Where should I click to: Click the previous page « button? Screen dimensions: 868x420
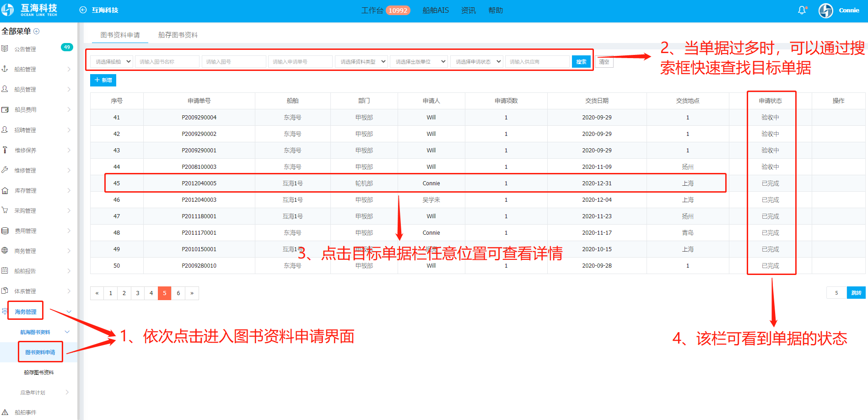(97, 293)
